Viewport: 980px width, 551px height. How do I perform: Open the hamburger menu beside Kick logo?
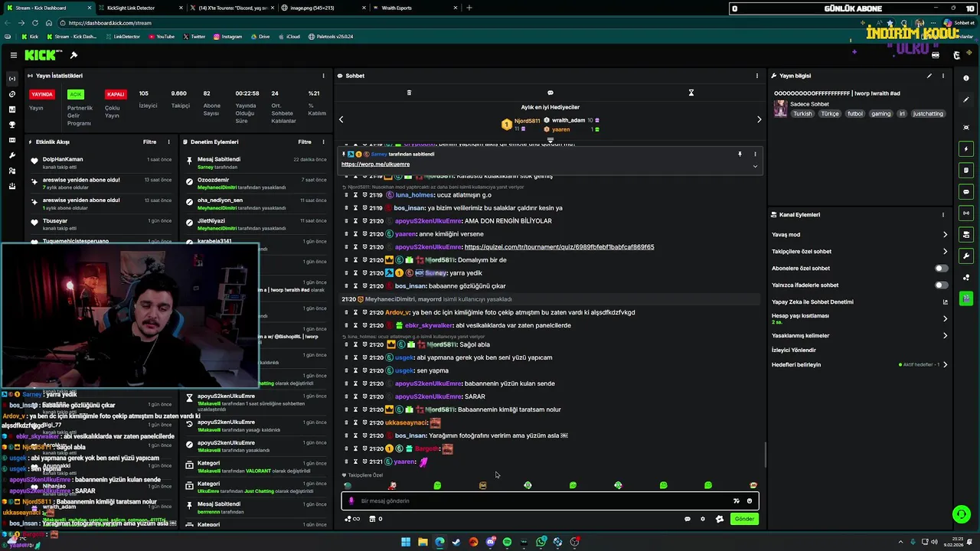pos(14,55)
